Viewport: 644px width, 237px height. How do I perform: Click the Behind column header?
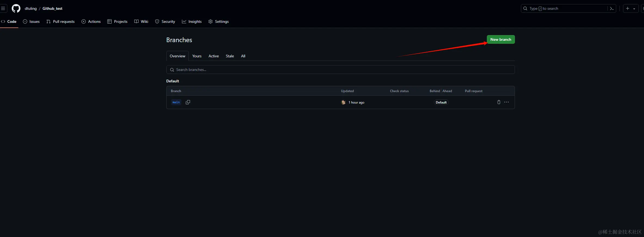pyautogui.click(x=435, y=91)
